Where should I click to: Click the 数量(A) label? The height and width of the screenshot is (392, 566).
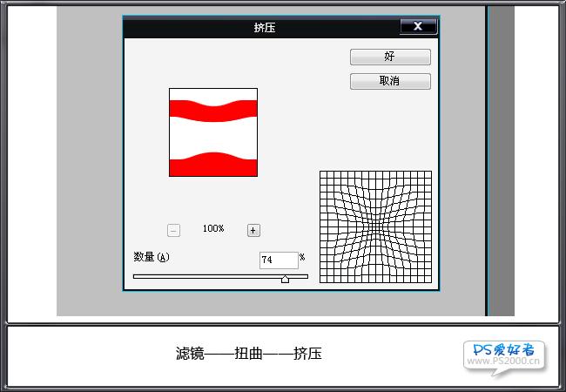click(152, 257)
